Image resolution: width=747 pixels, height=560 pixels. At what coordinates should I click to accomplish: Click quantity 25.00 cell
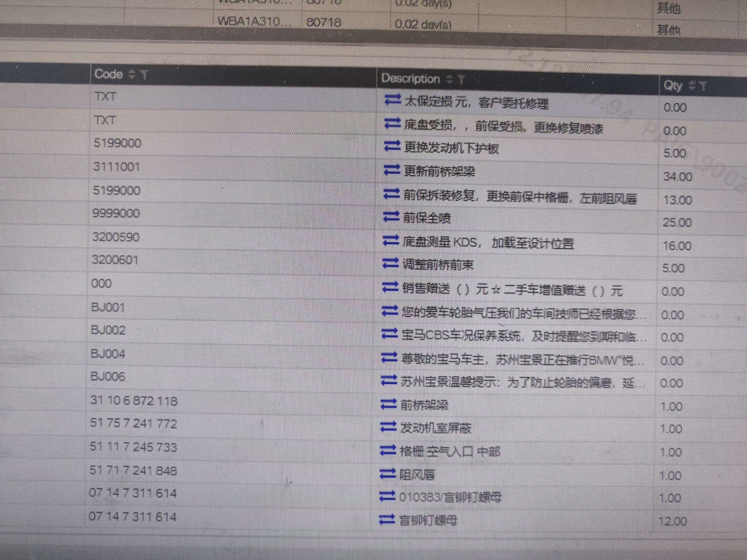click(677, 223)
